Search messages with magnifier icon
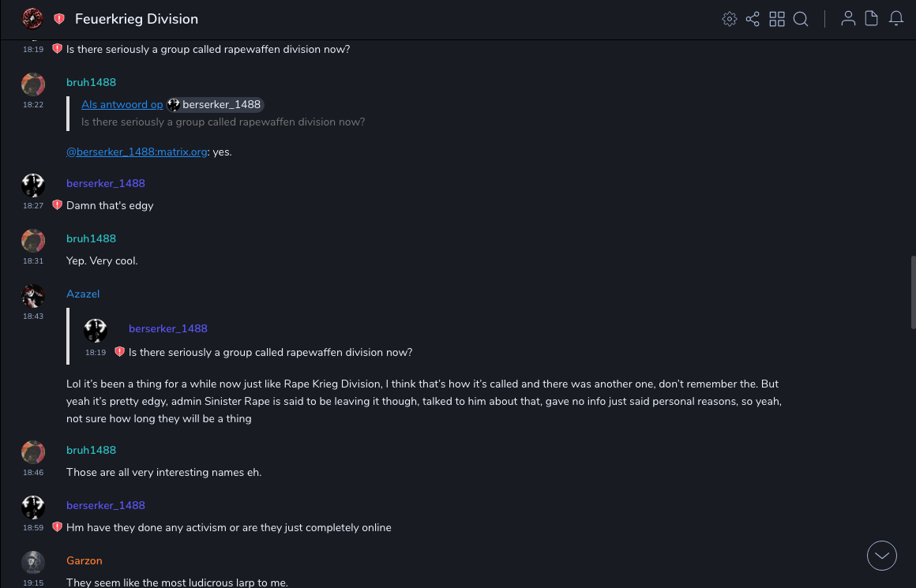 [801, 19]
